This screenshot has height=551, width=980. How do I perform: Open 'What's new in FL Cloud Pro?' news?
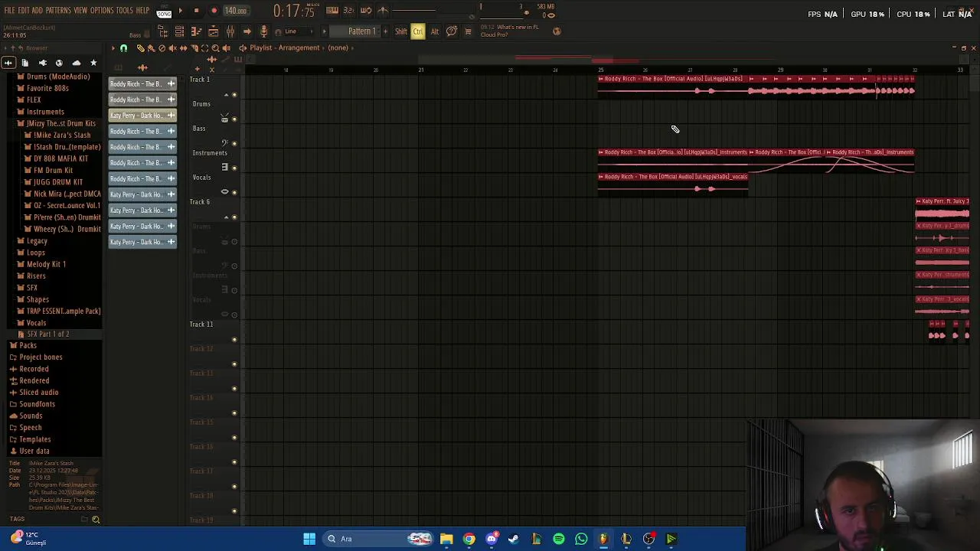[x=509, y=31]
